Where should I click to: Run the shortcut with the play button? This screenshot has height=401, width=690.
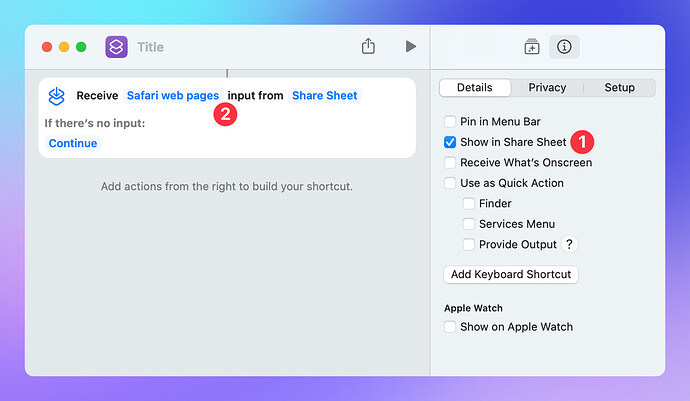tap(410, 47)
